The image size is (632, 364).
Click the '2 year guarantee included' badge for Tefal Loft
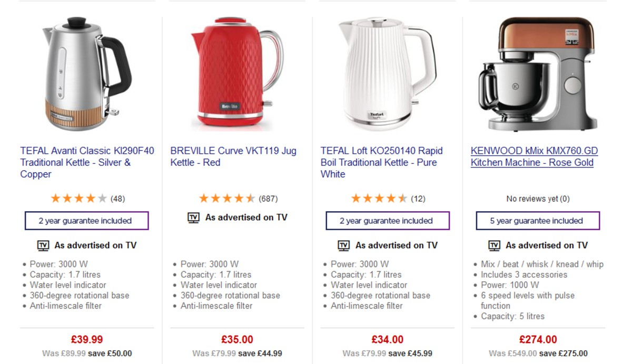[x=388, y=221]
